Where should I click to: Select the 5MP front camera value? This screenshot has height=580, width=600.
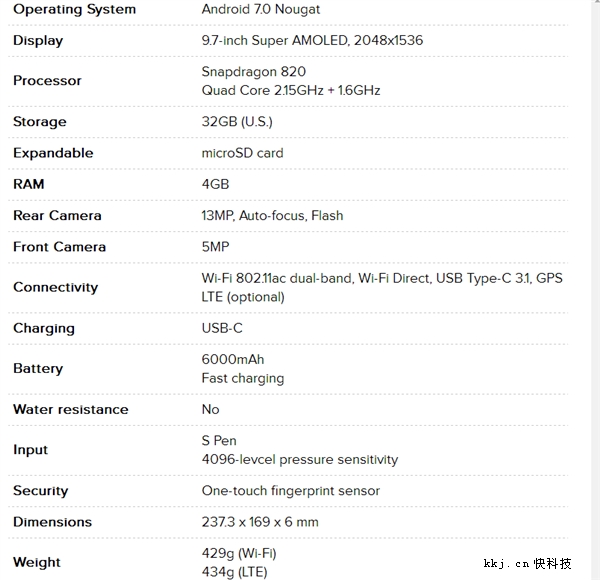(216, 246)
